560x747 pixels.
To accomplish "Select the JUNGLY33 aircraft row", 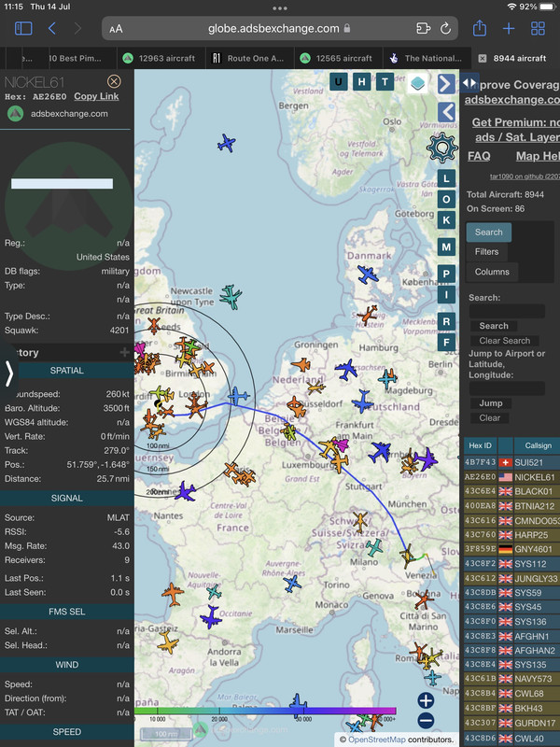I will click(x=511, y=578).
